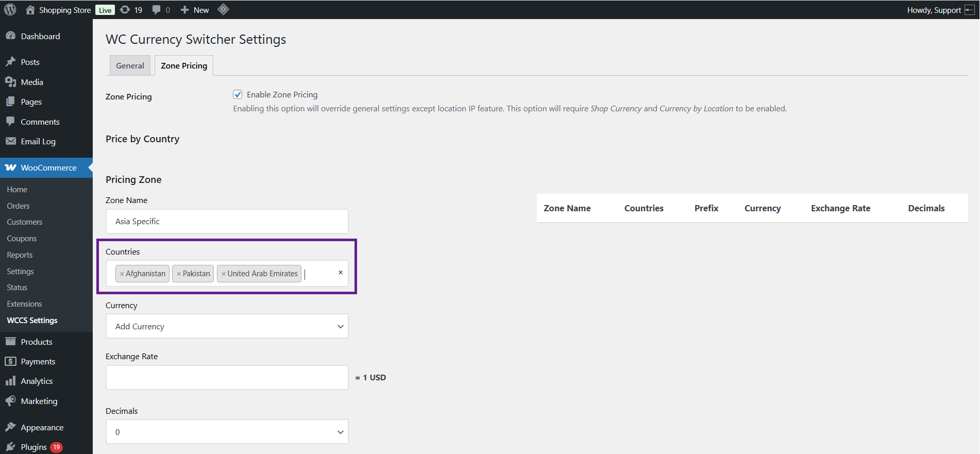This screenshot has height=454, width=980.
Task: Click the Plugins 19 update badge
Action: click(x=57, y=447)
